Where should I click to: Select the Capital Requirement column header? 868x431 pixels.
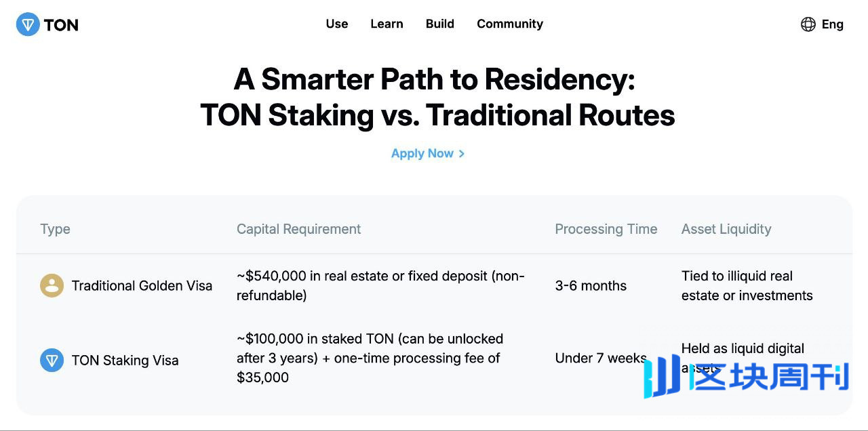pos(298,229)
